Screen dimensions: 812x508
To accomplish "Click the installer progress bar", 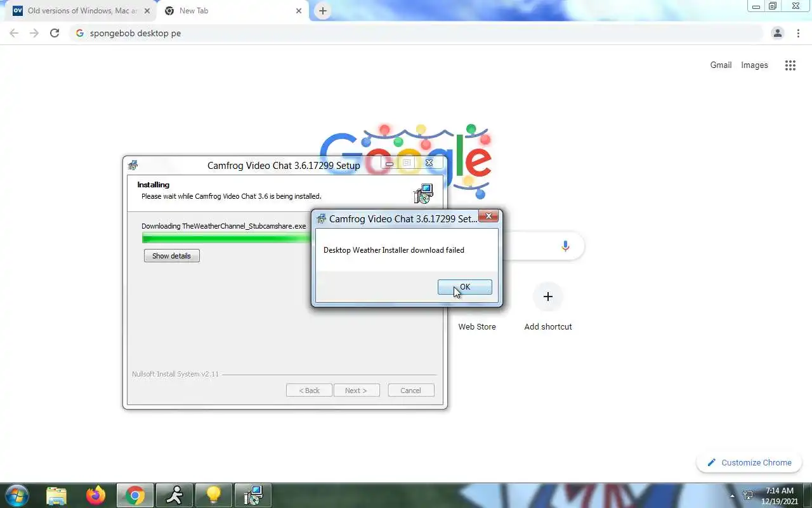I will coord(226,238).
